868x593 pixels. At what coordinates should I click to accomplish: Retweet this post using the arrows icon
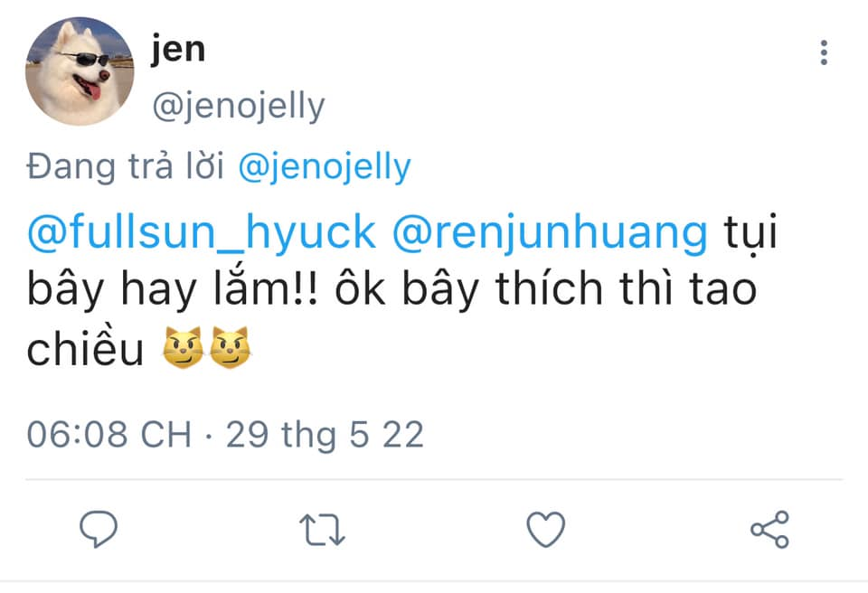click(x=323, y=530)
